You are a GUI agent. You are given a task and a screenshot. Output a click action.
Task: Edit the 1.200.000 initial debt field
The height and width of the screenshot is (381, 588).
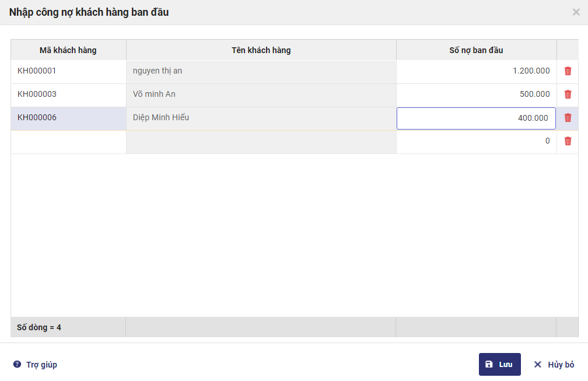tap(476, 71)
